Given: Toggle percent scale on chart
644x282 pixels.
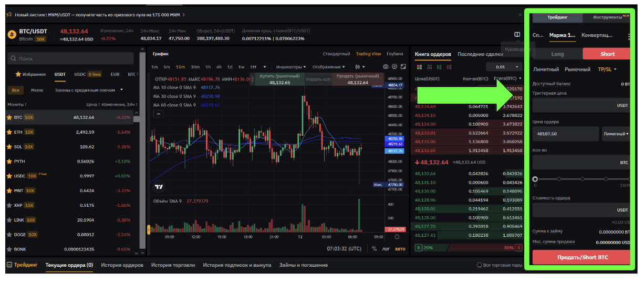Looking at the screenshot, I should pos(375,249).
